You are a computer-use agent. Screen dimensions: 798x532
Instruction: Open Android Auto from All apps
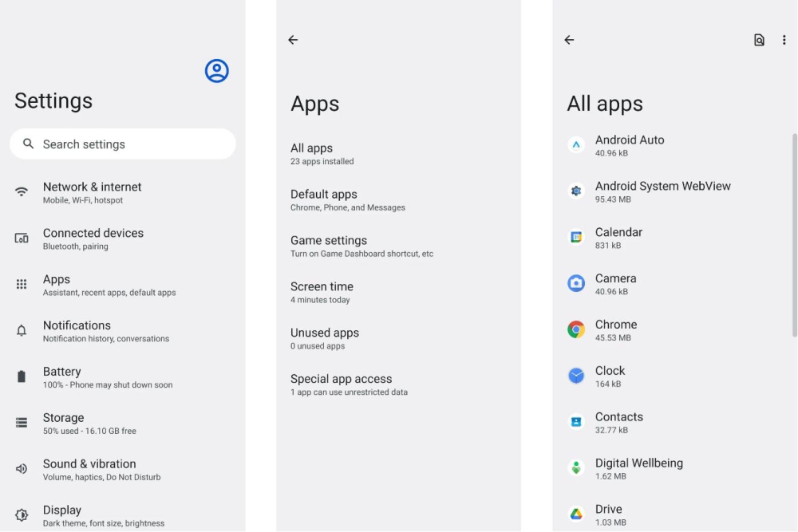pos(630,144)
